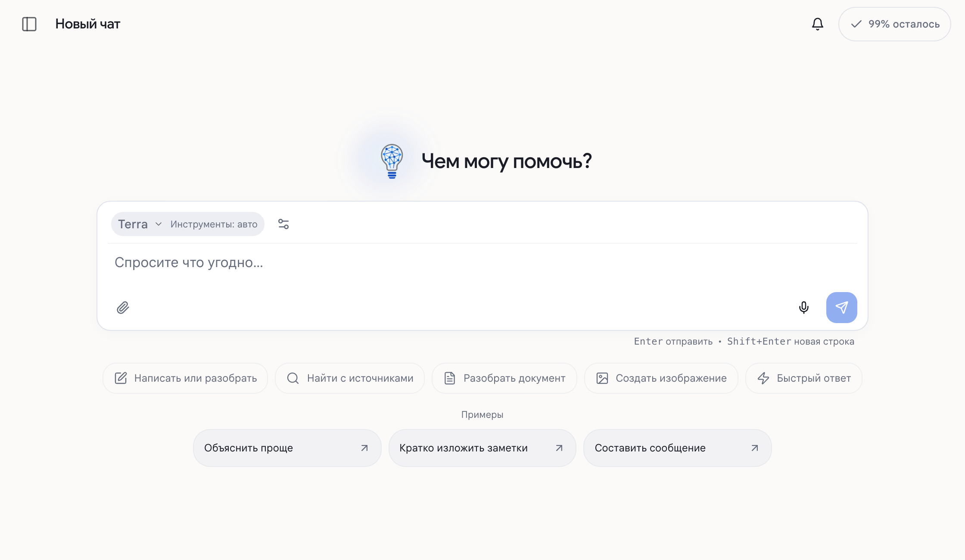Attach a file with paperclip icon

point(123,308)
